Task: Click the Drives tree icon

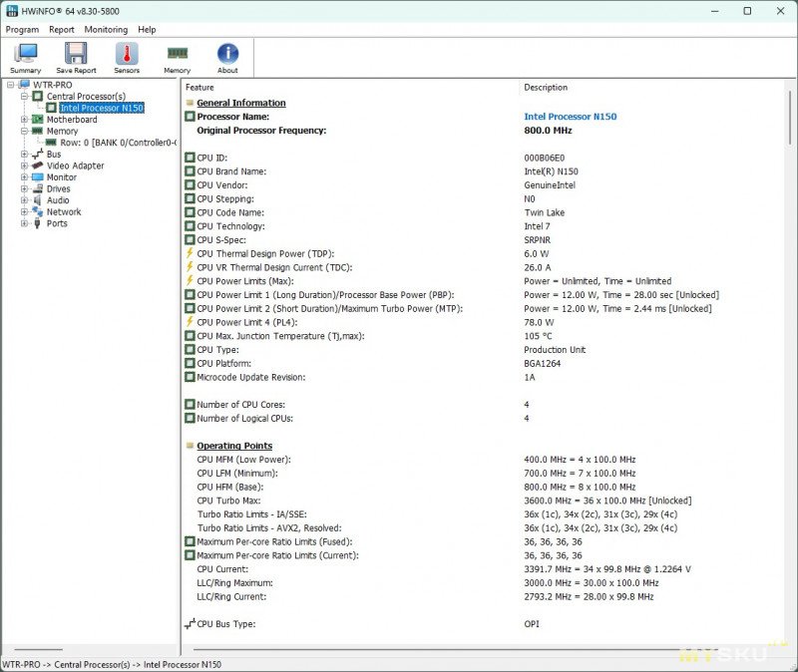Action: pyautogui.click(x=37, y=188)
